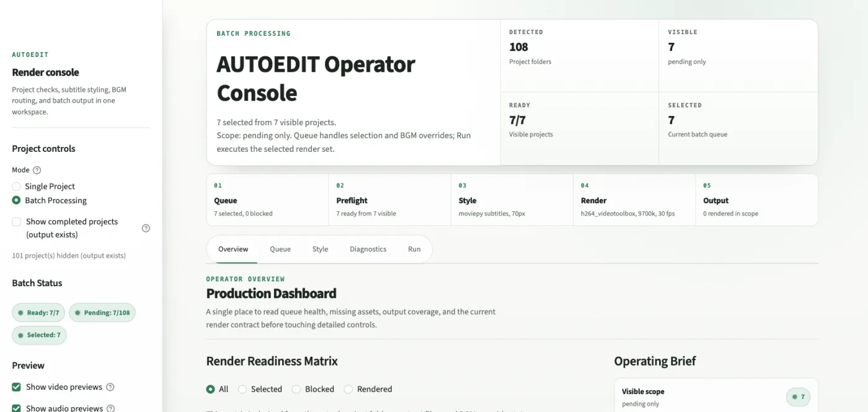Viewport: 868px width, 412px height.
Task: Click the Ready 7/7 visible projects stat
Action: (580, 128)
